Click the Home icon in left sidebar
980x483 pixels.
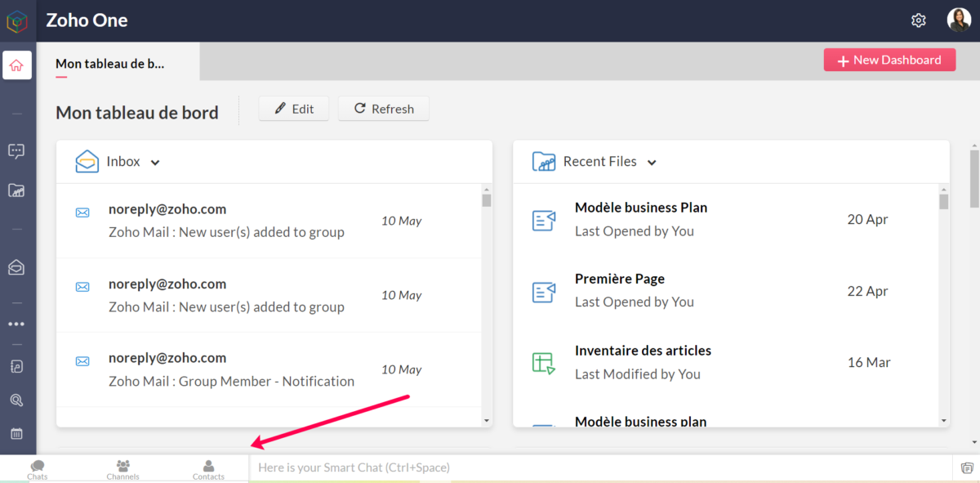16,65
